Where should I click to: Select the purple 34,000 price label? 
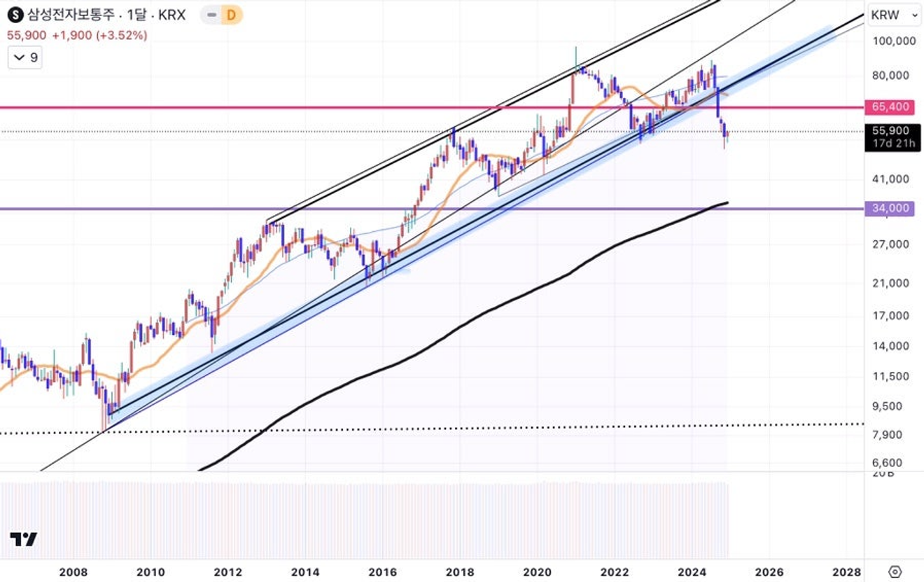(890, 208)
